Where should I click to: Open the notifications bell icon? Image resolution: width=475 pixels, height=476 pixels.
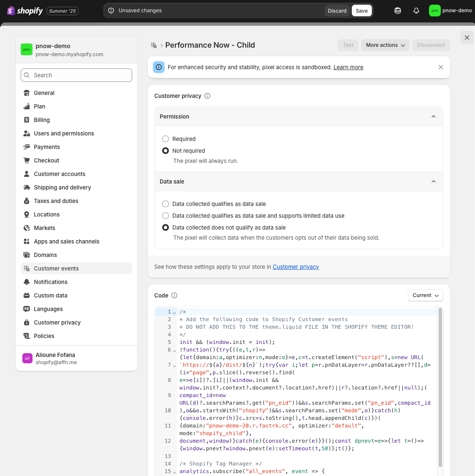click(416, 11)
